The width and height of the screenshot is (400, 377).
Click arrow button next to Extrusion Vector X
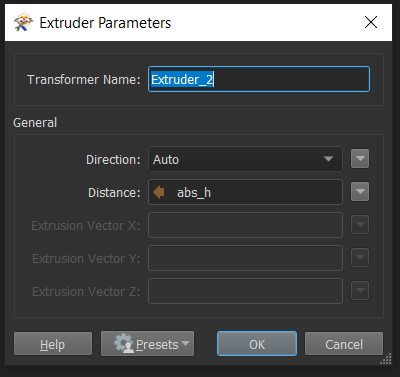(360, 225)
